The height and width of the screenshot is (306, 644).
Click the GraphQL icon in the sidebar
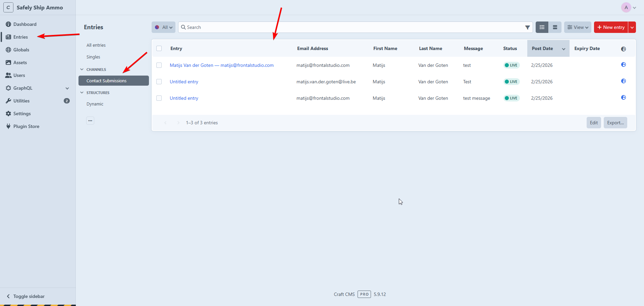point(8,88)
